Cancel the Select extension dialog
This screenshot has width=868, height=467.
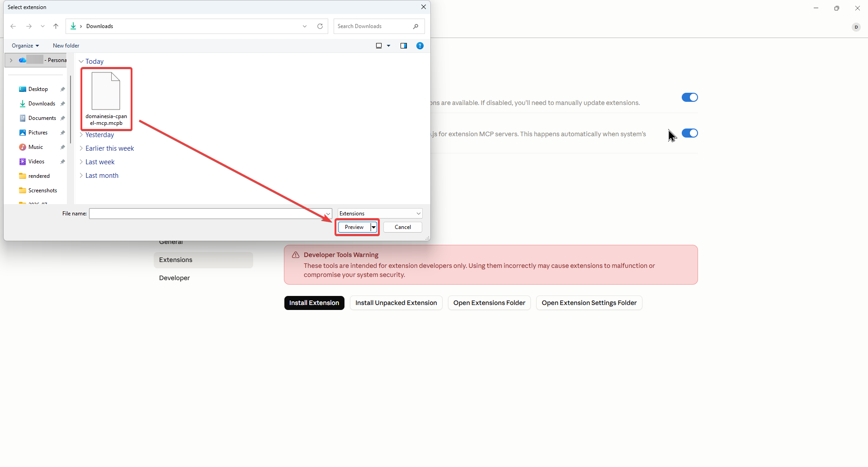(403, 227)
